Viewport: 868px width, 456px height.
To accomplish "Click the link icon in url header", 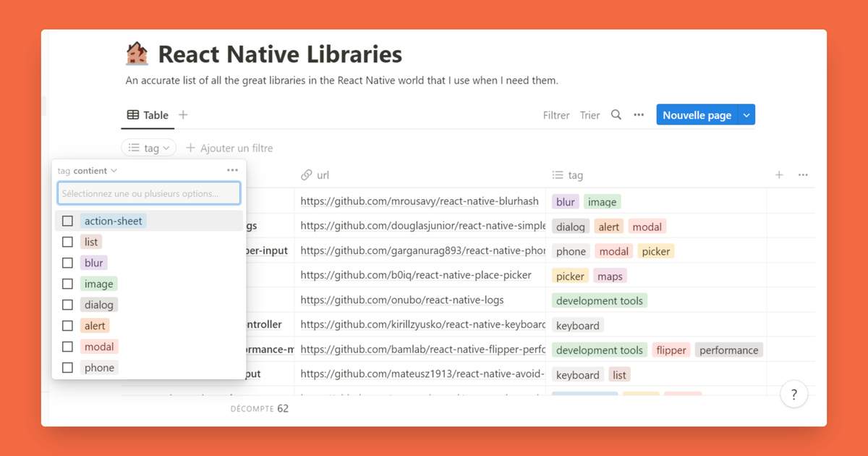I will coord(307,175).
